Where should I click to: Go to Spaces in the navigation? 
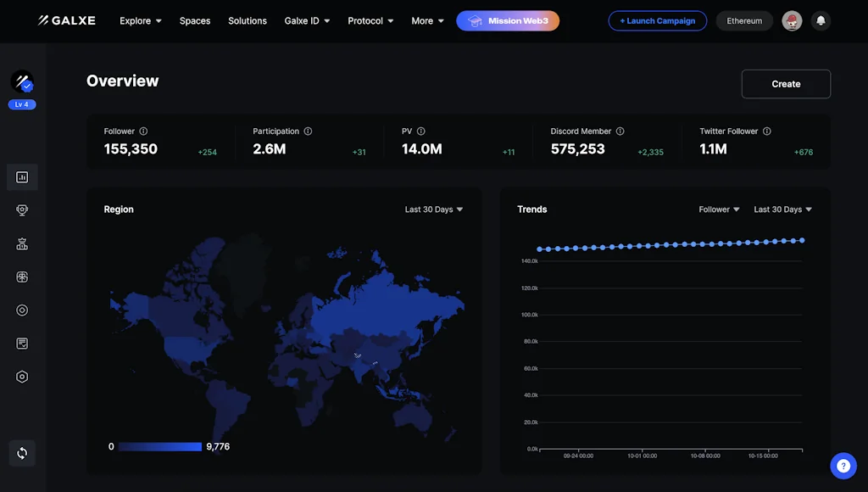point(195,21)
